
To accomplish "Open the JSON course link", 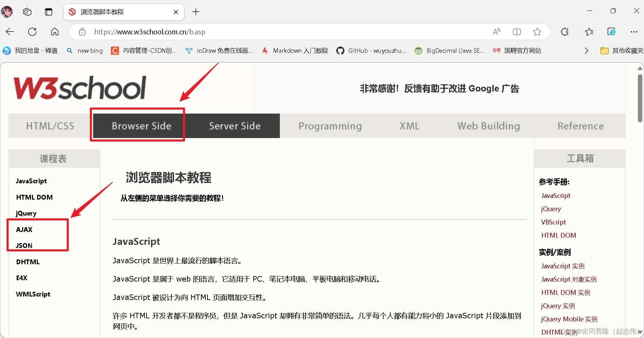I will pyautogui.click(x=24, y=246).
